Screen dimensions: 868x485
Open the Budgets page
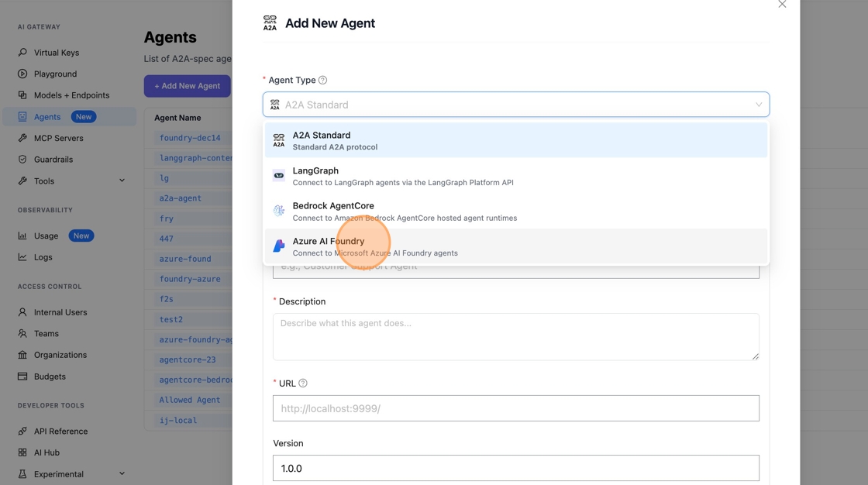[50, 377]
